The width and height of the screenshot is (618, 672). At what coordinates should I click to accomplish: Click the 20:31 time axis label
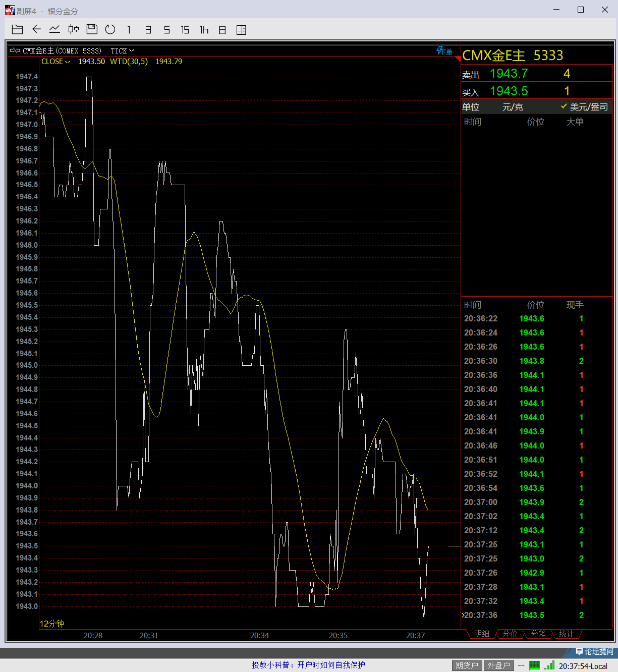[149, 635]
